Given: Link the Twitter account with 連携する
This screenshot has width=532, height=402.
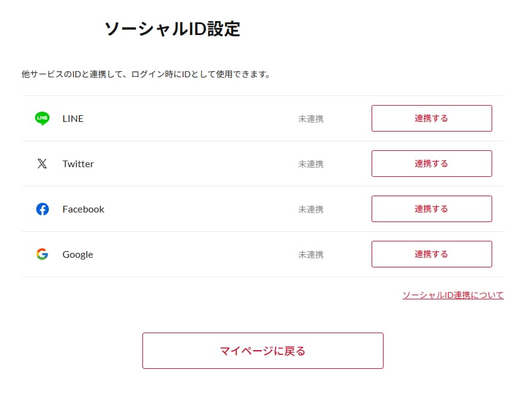Looking at the screenshot, I should 432,164.
